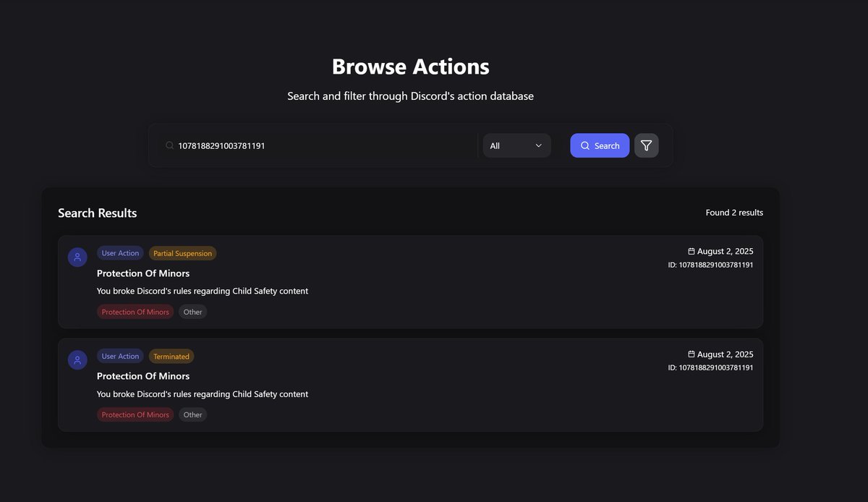Click red Protection Of Minors tag in first result
The image size is (868, 502).
pyautogui.click(x=135, y=312)
